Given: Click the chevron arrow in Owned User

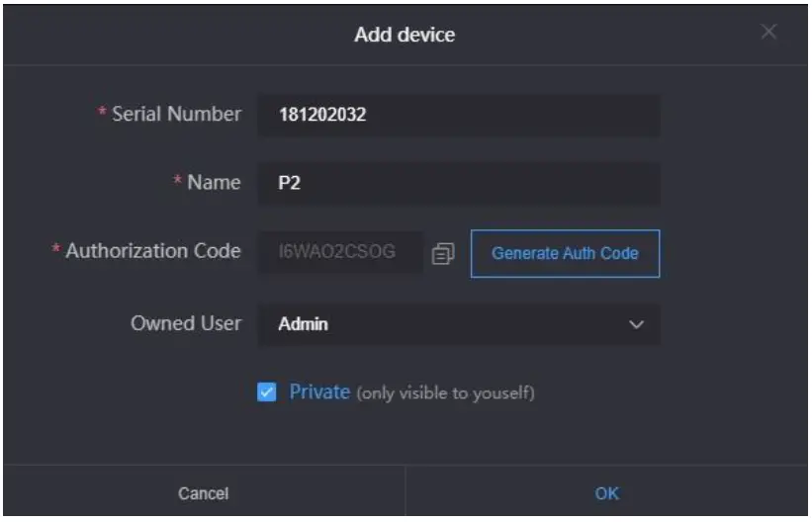Looking at the screenshot, I should (x=637, y=324).
